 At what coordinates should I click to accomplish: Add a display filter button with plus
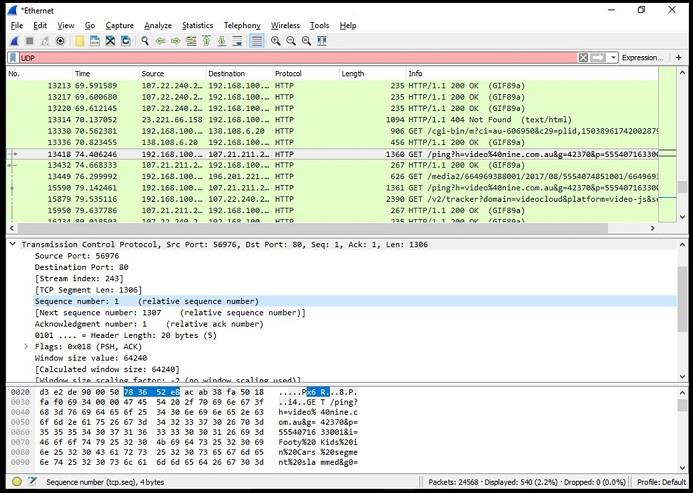679,58
